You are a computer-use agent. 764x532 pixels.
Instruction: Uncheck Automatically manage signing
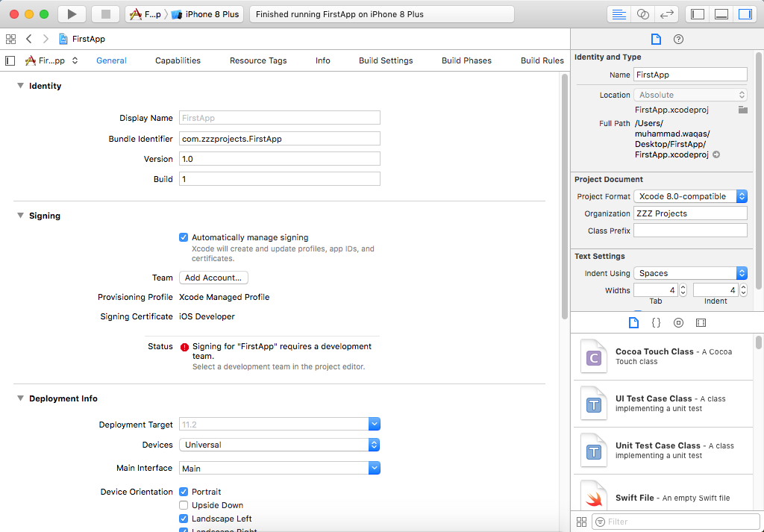pos(184,237)
